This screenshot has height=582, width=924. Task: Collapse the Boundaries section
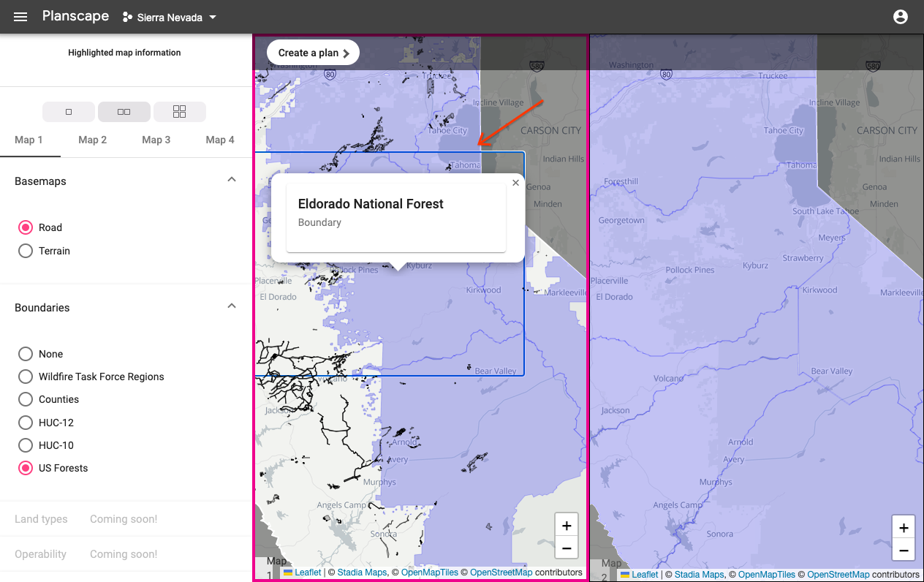pos(232,306)
